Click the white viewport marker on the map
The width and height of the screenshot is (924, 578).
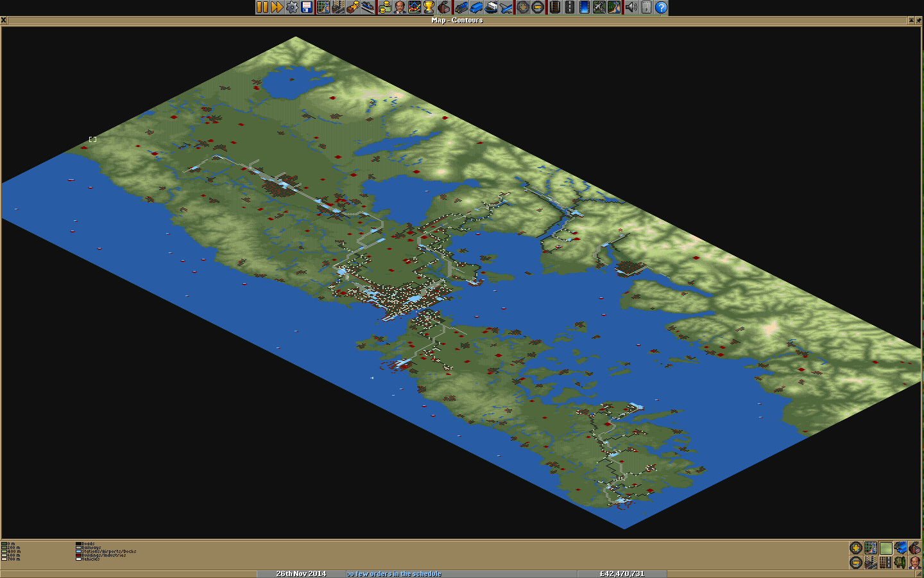(x=92, y=139)
